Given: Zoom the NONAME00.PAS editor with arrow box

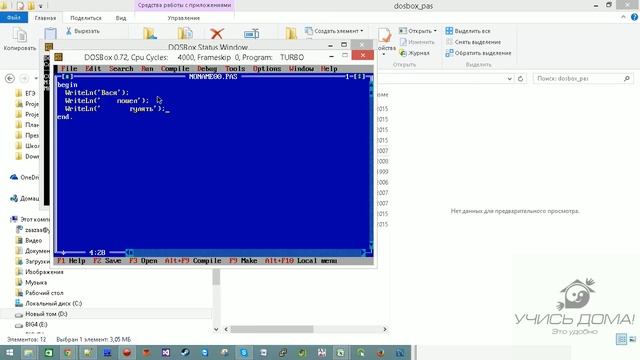Looking at the screenshot, I should pos(359,76).
